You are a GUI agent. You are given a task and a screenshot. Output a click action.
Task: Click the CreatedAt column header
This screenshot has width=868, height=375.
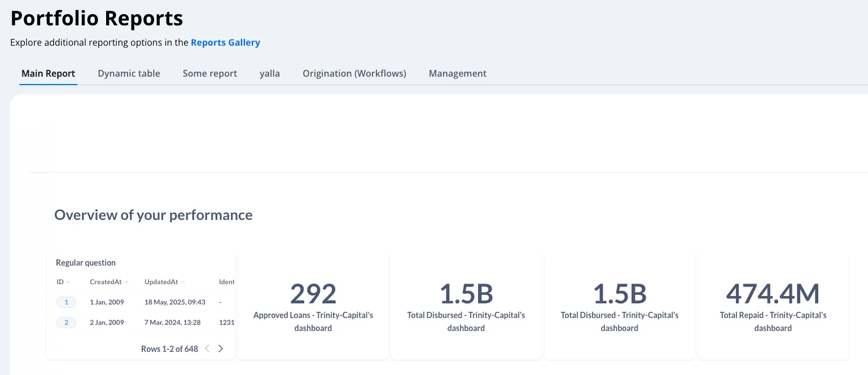(x=106, y=282)
